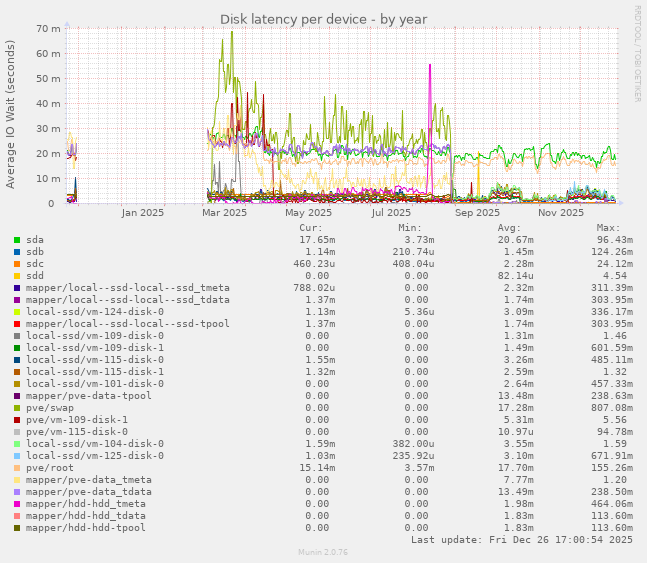Click the 'Jan 2025' x-axis label
This screenshot has width=647, height=563.
[142, 213]
